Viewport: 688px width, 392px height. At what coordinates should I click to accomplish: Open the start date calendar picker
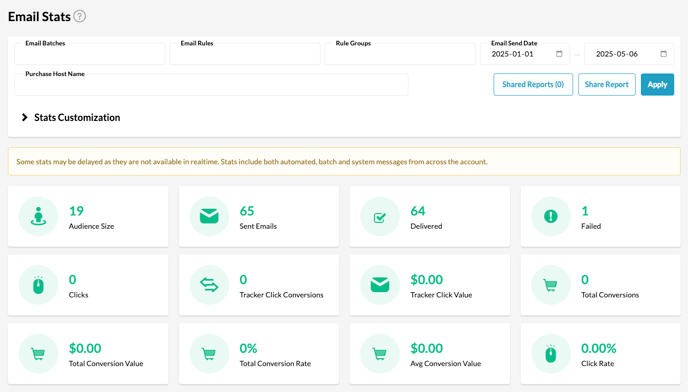559,54
